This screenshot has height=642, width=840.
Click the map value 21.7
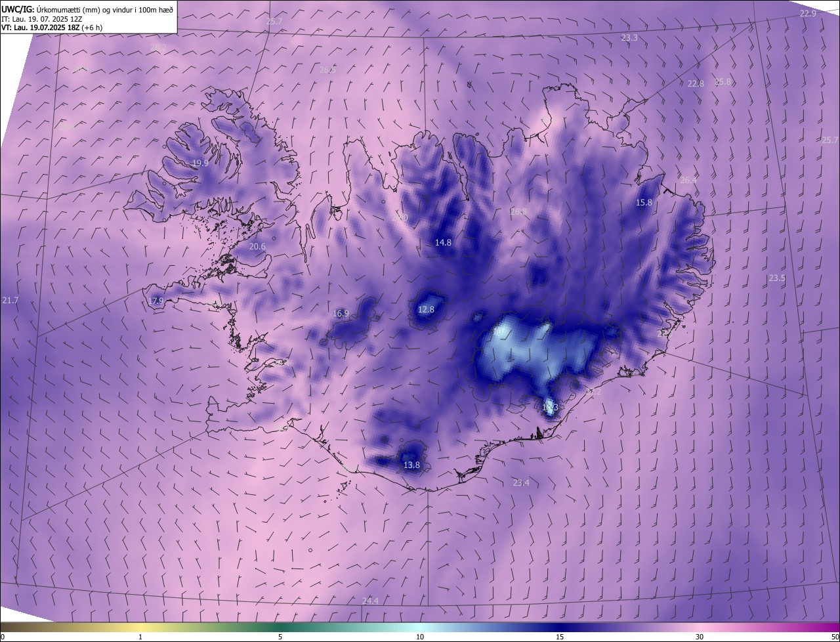10,300
